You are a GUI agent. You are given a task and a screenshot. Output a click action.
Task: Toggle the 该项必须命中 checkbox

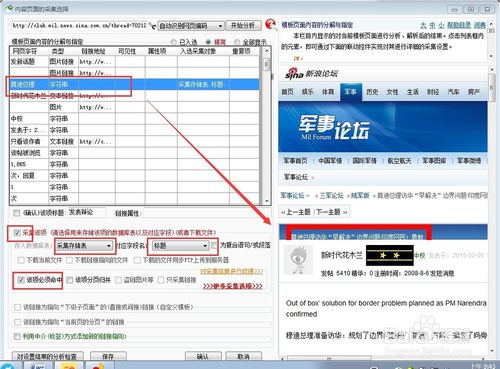(21, 280)
